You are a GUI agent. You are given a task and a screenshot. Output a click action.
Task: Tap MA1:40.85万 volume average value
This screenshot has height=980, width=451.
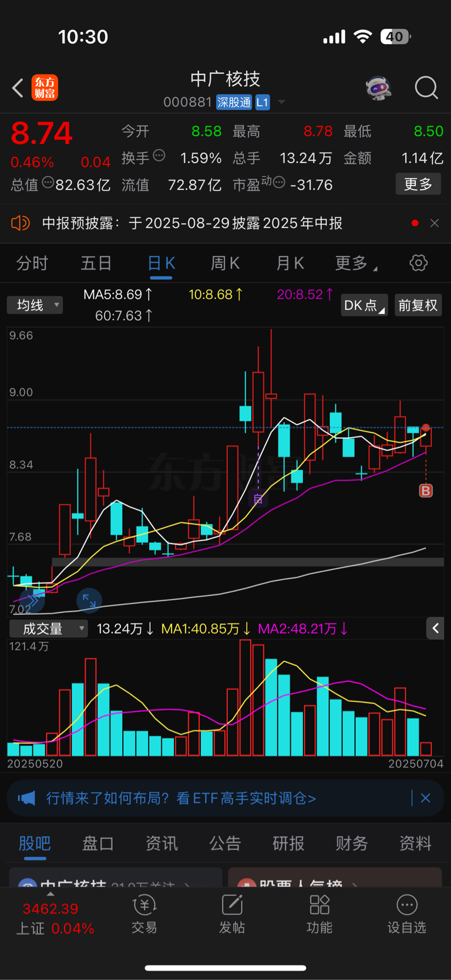point(206,629)
